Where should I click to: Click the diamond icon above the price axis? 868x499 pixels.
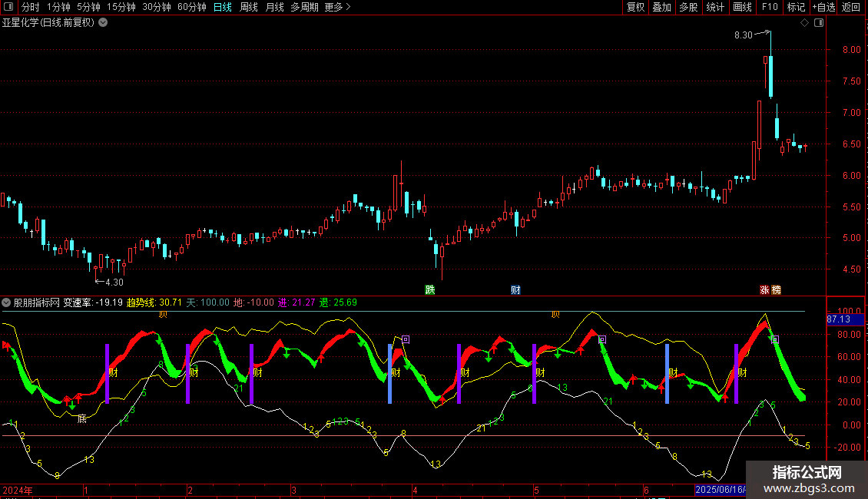click(804, 23)
